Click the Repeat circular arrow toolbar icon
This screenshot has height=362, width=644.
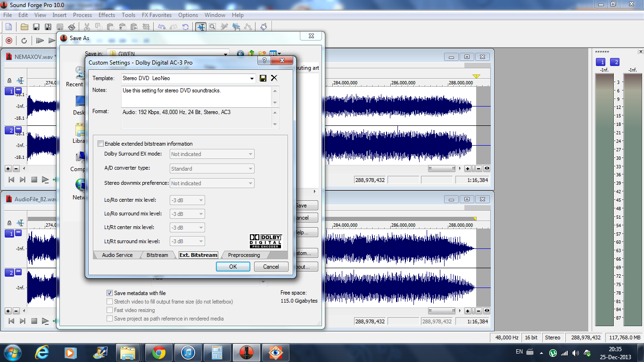[185, 27]
